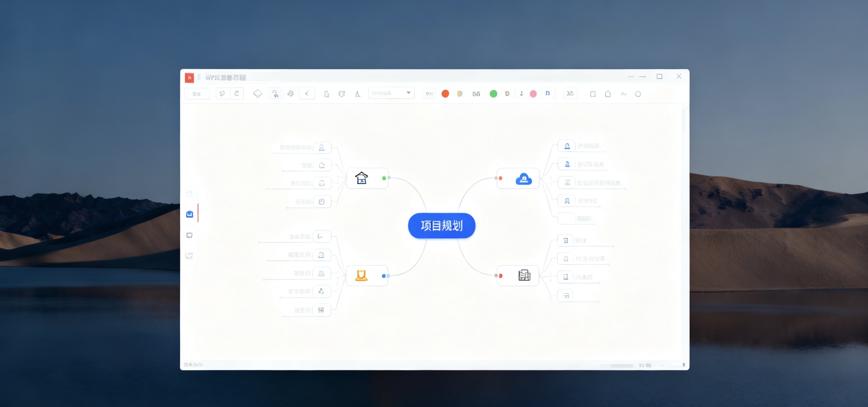
Task: Pick the orange-red color circle
Action: (445, 94)
